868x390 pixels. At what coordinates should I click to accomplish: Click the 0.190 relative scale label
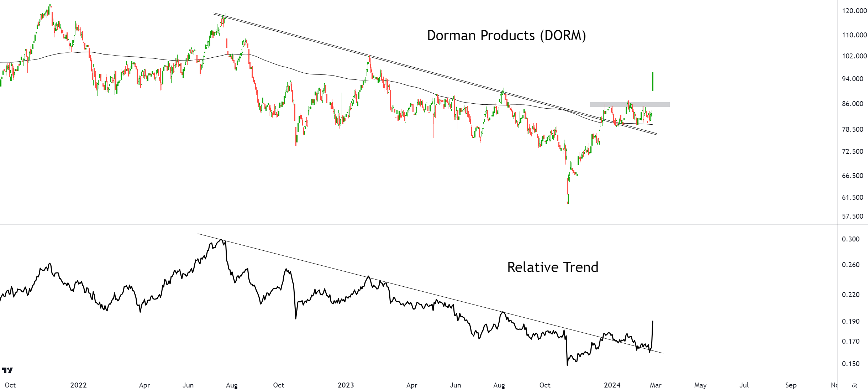coord(851,321)
